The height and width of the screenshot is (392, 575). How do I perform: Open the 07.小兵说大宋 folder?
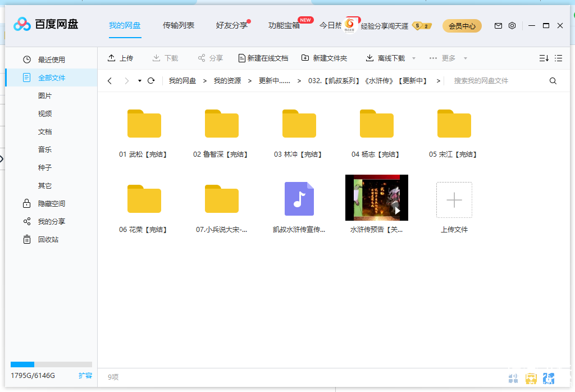pyautogui.click(x=221, y=199)
